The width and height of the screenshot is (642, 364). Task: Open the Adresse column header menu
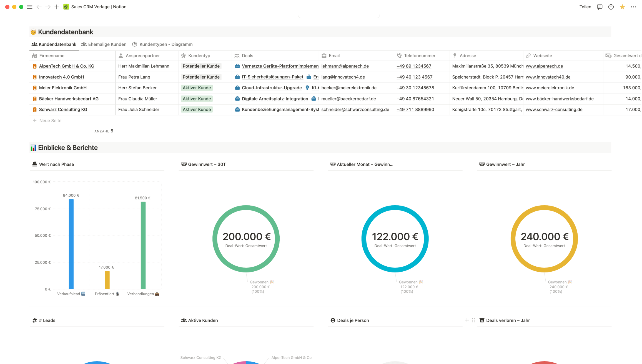[486, 56]
